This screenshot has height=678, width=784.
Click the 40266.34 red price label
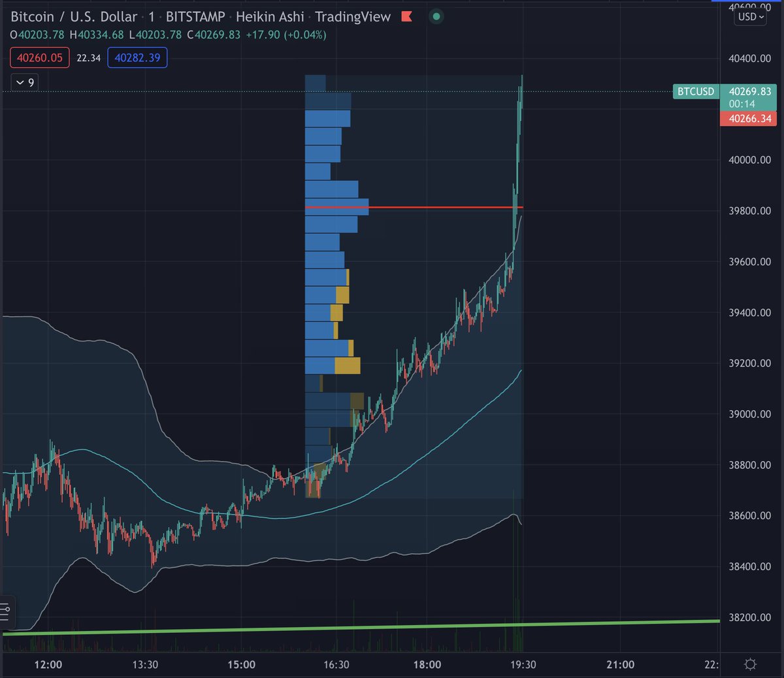(x=749, y=119)
